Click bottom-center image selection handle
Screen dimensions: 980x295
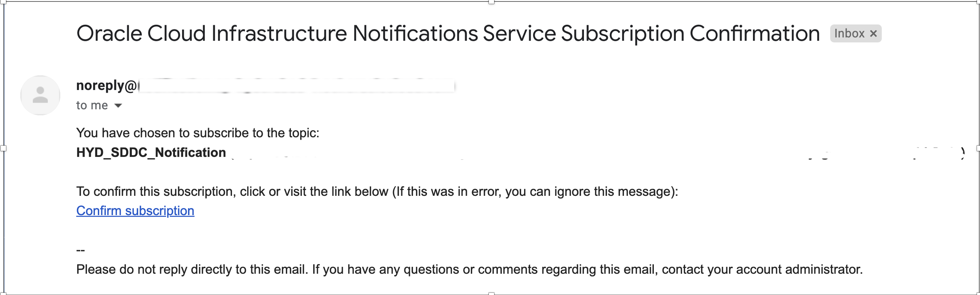tap(491, 294)
